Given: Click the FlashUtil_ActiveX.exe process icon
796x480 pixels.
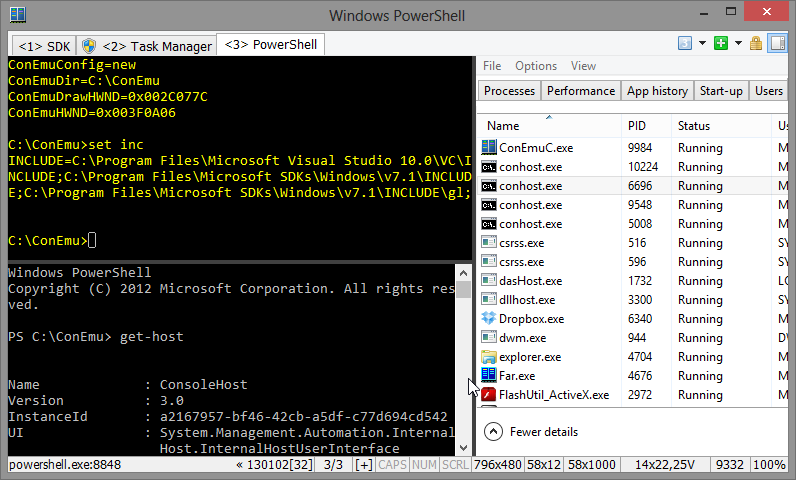Looking at the screenshot, I should tap(489, 395).
